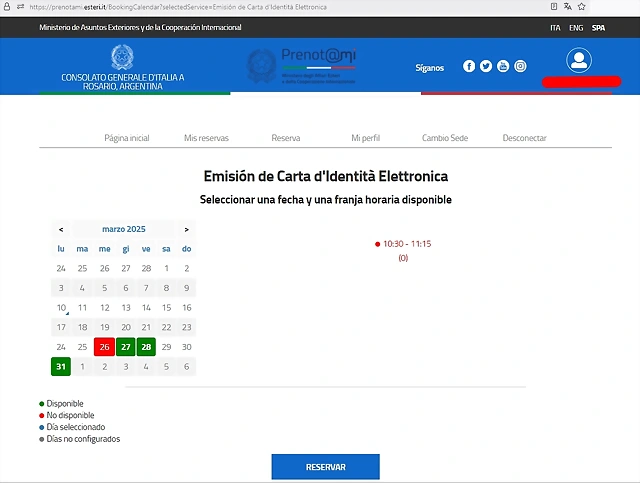
Task: Click the Italian Republic emblem logo
Action: pyautogui.click(x=122, y=57)
